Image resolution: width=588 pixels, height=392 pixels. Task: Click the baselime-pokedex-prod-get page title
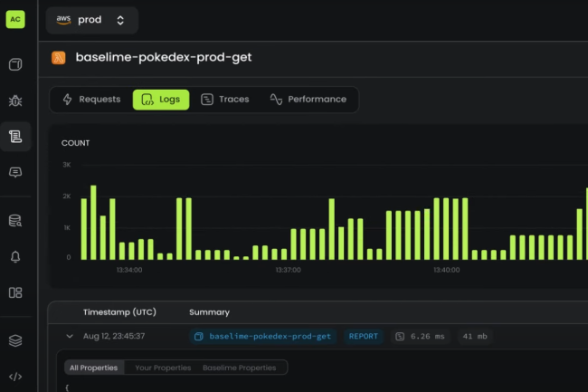pos(164,57)
